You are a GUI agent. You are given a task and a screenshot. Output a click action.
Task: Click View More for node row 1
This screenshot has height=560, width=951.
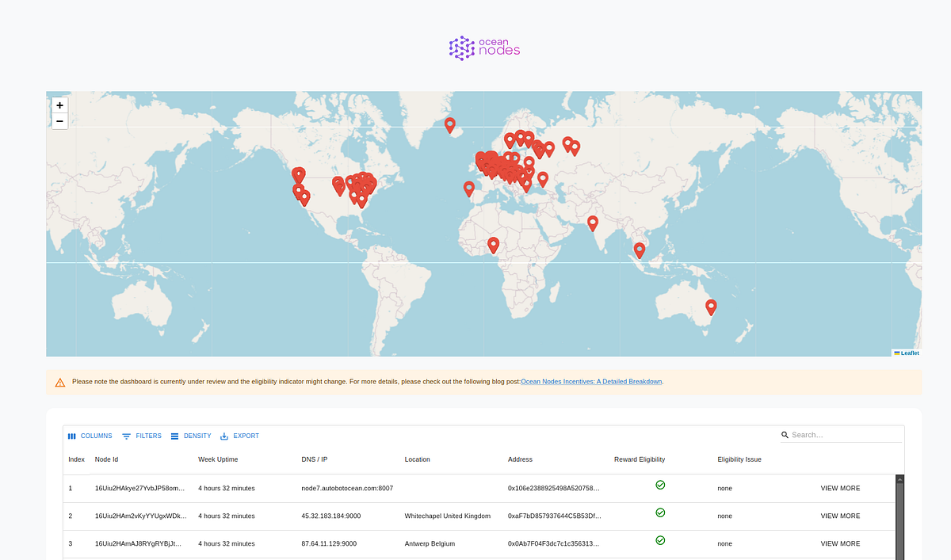click(x=840, y=488)
